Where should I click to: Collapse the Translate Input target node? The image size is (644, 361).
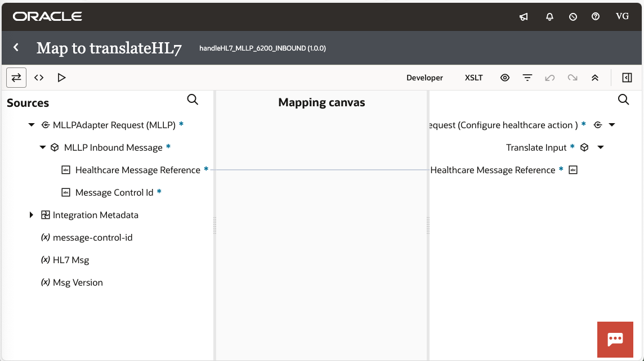pyautogui.click(x=601, y=147)
